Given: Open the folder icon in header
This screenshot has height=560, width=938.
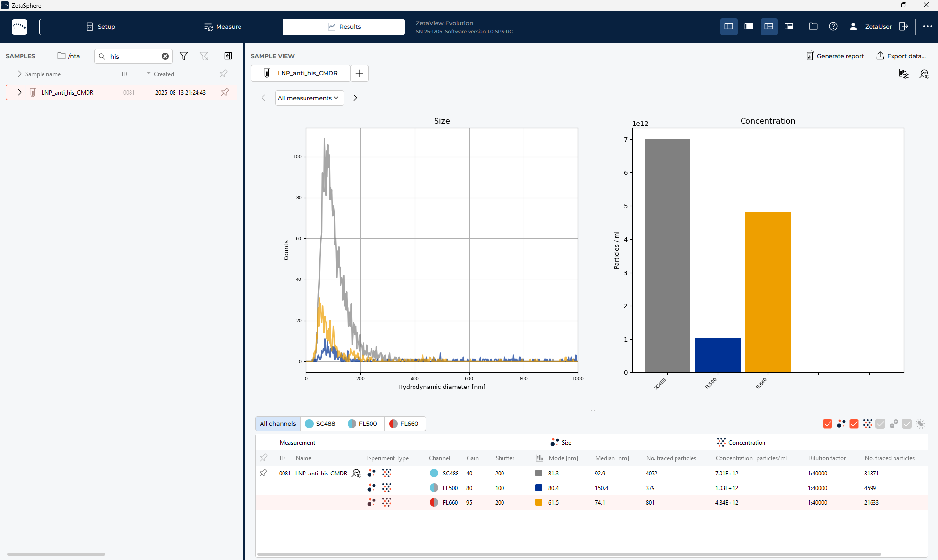Looking at the screenshot, I should [x=813, y=27].
